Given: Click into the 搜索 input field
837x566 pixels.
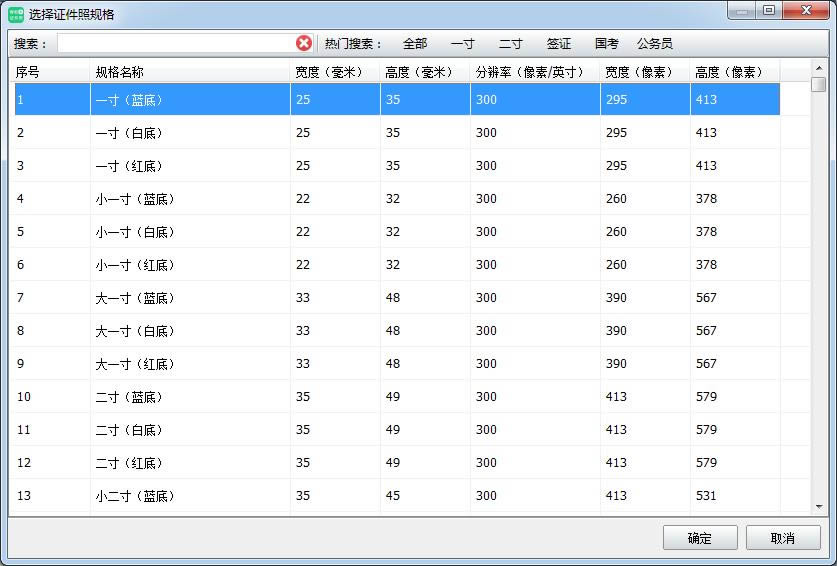Looking at the screenshot, I should point(176,43).
